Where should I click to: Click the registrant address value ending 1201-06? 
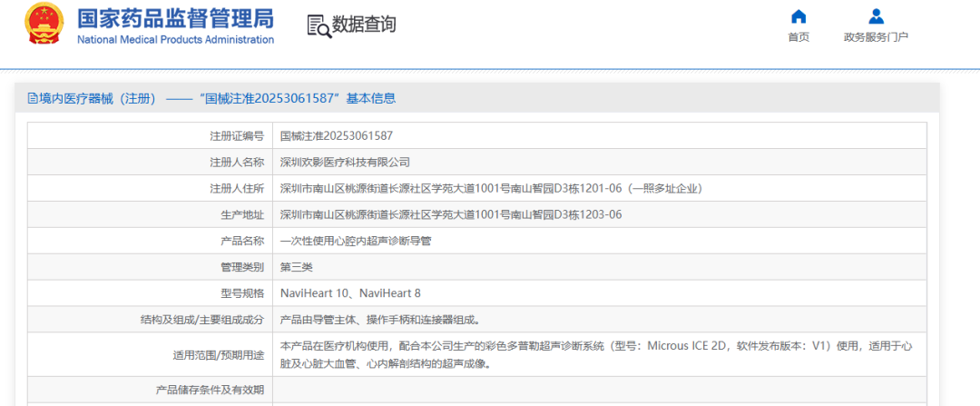click(491, 188)
